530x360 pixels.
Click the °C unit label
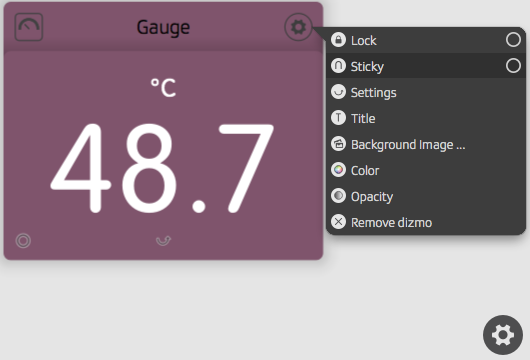[163, 88]
